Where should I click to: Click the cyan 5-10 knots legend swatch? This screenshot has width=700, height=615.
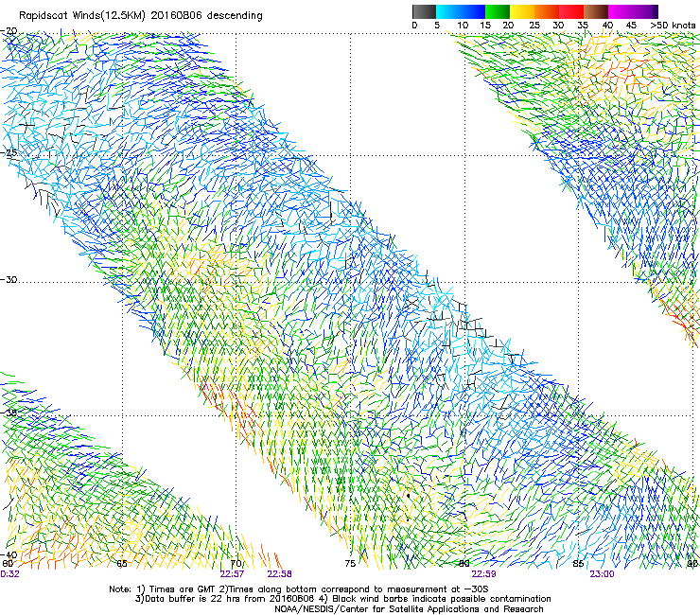(x=448, y=11)
